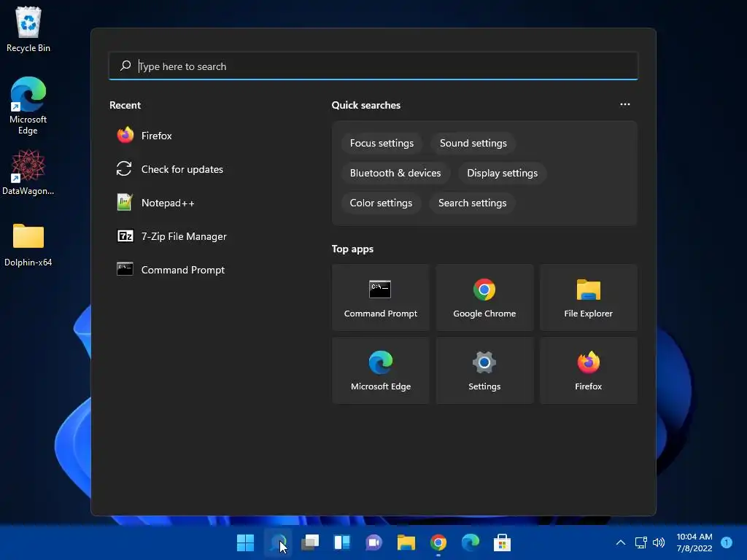Open Quick searches more options ellipsis
The image size is (747, 560).
(x=625, y=104)
